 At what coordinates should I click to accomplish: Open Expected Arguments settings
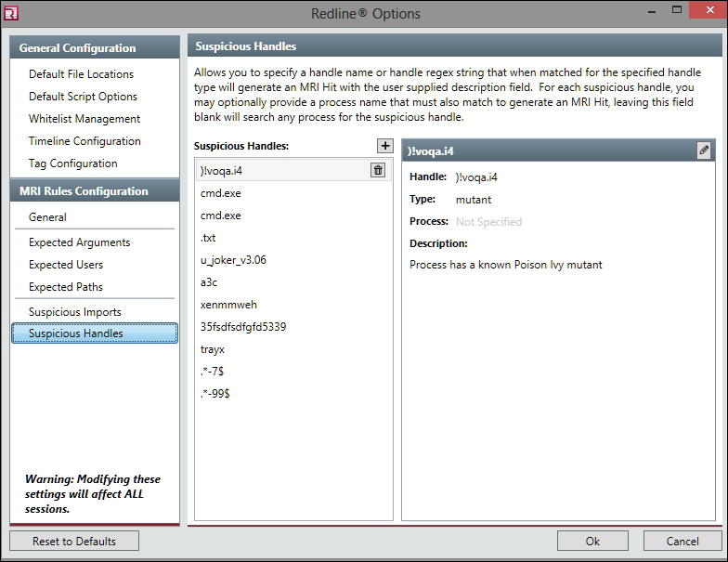80,242
